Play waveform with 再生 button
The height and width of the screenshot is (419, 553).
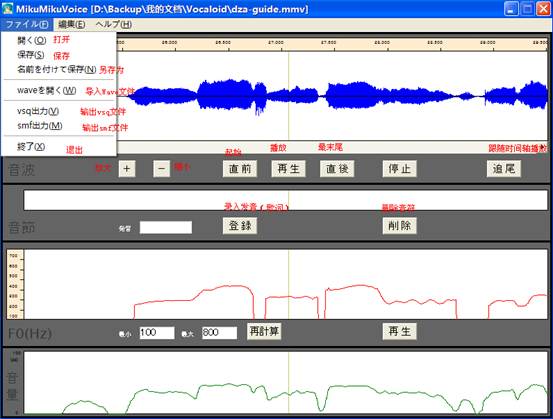click(x=288, y=169)
